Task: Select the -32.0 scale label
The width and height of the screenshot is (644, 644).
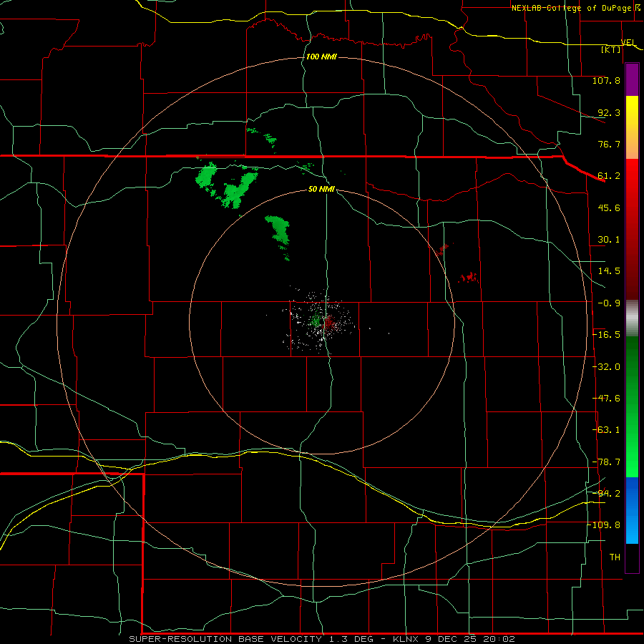Action: (606, 367)
